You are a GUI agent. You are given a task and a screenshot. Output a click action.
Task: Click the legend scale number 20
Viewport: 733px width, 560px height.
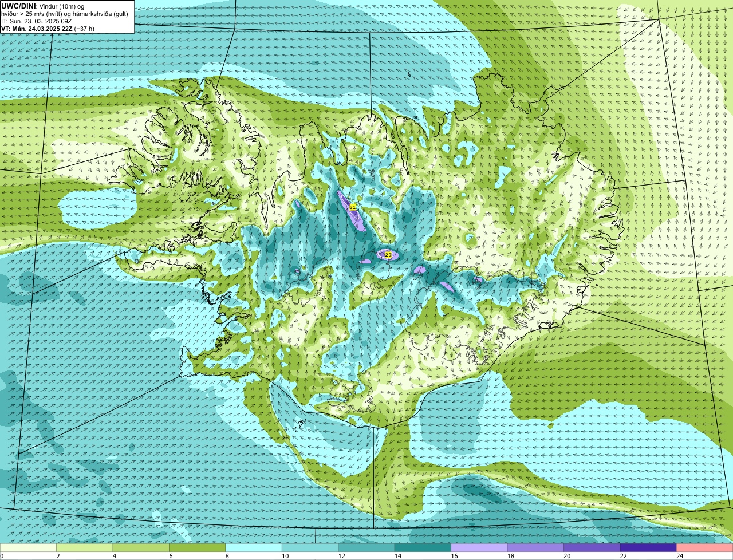click(x=567, y=556)
